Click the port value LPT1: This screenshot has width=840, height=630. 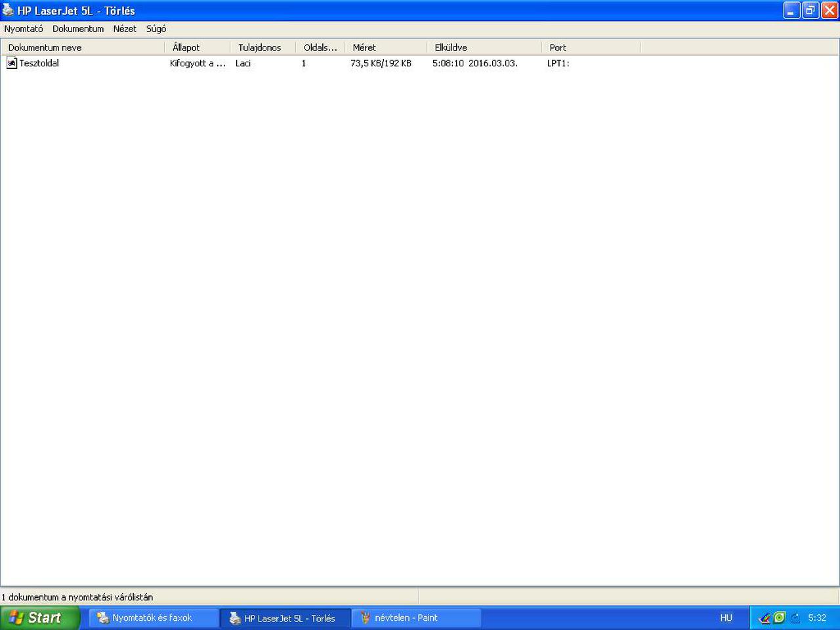[558, 63]
